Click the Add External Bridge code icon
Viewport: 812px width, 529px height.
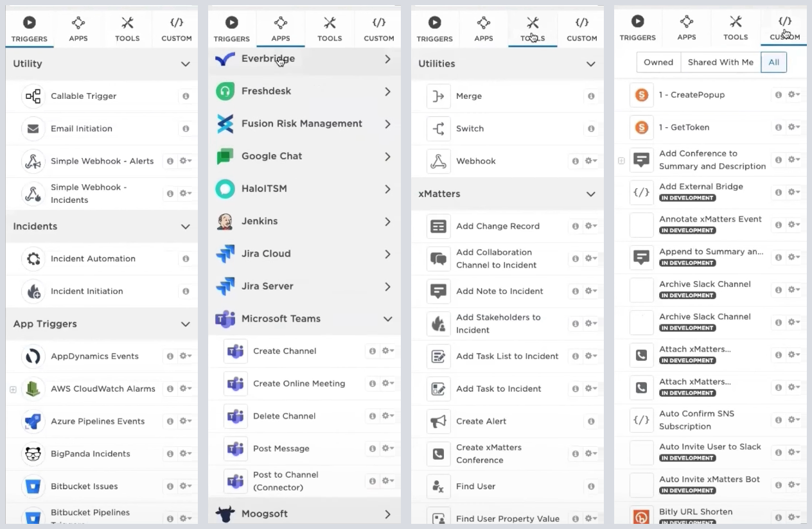pos(641,192)
